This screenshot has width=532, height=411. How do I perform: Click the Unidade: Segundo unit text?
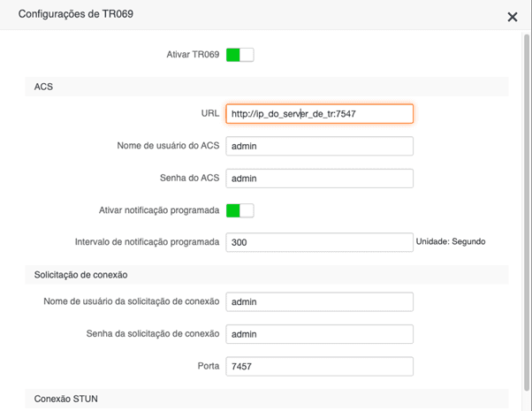coord(451,241)
